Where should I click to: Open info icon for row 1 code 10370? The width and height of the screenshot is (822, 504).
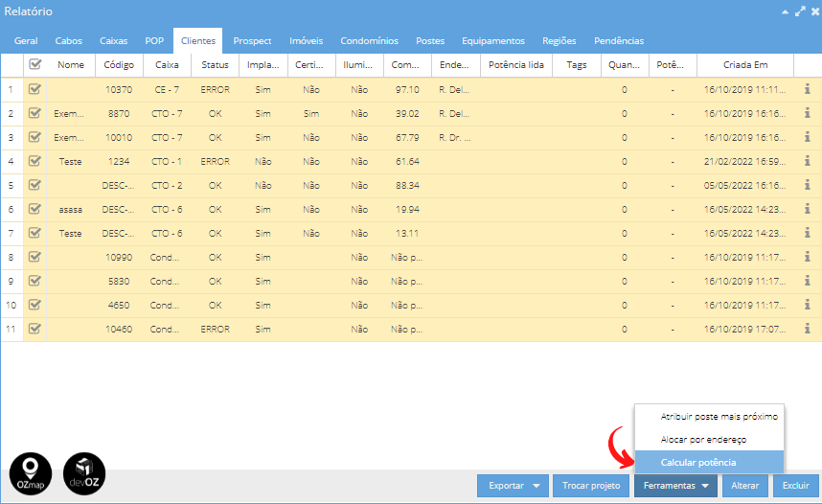pyautogui.click(x=808, y=89)
